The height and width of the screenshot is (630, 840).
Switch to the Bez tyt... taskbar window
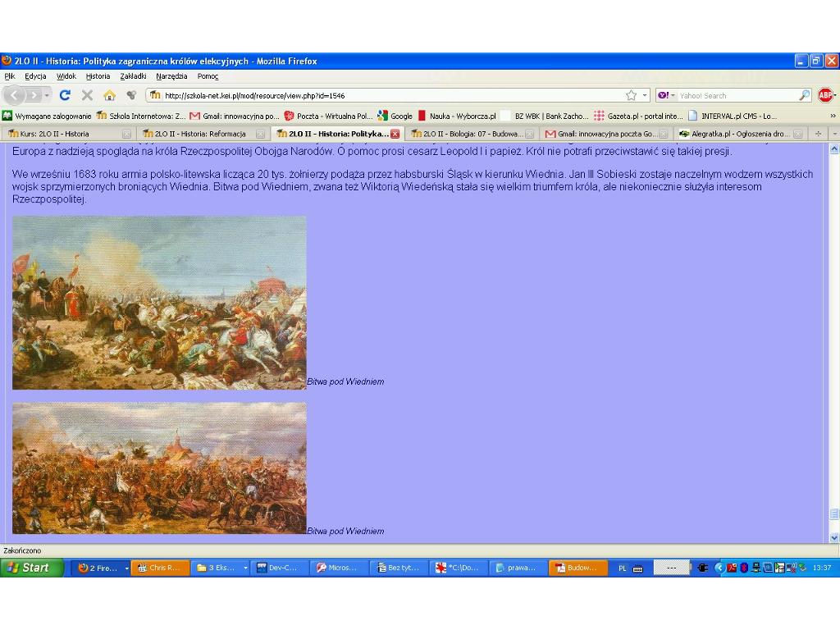399,568
